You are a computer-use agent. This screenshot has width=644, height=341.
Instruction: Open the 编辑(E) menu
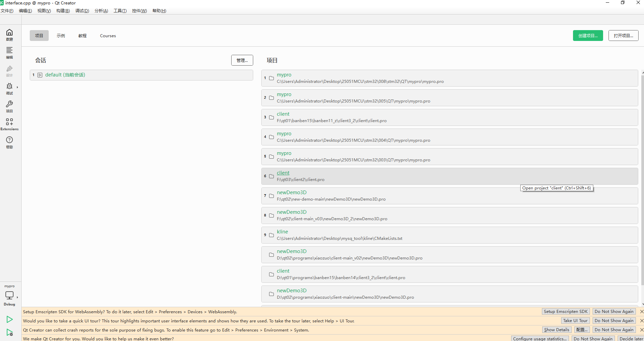tap(25, 11)
